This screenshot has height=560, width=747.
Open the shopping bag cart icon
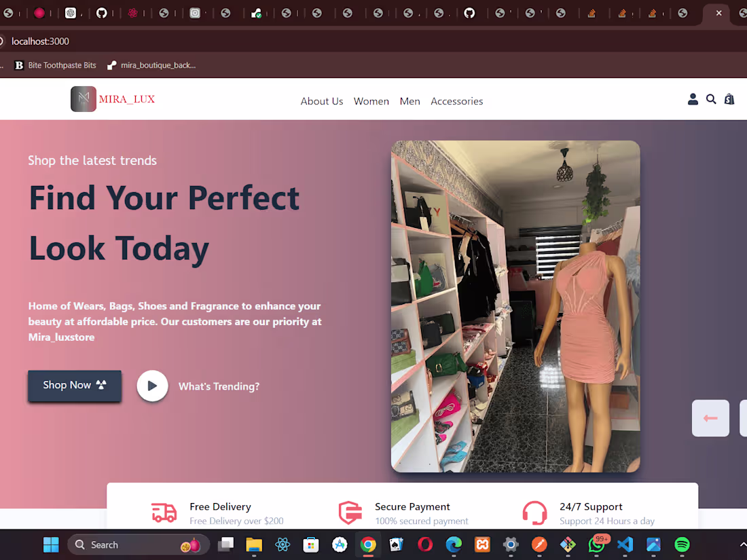tap(729, 99)
